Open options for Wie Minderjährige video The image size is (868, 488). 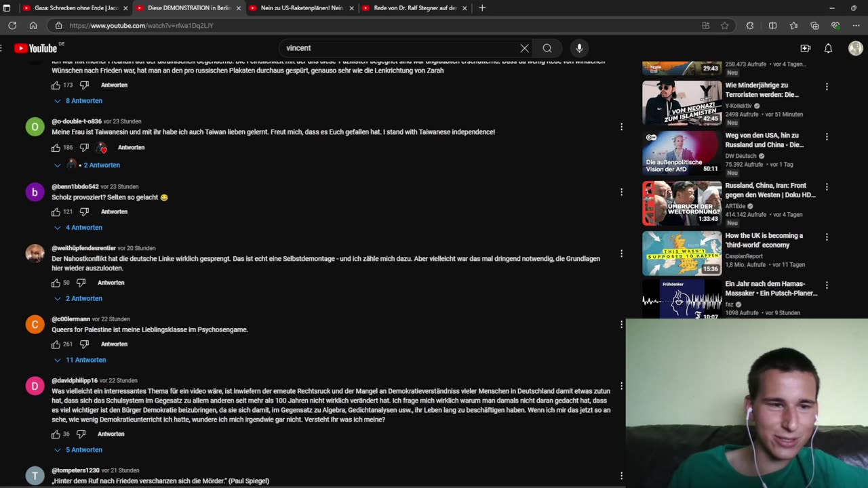[827, 87]
